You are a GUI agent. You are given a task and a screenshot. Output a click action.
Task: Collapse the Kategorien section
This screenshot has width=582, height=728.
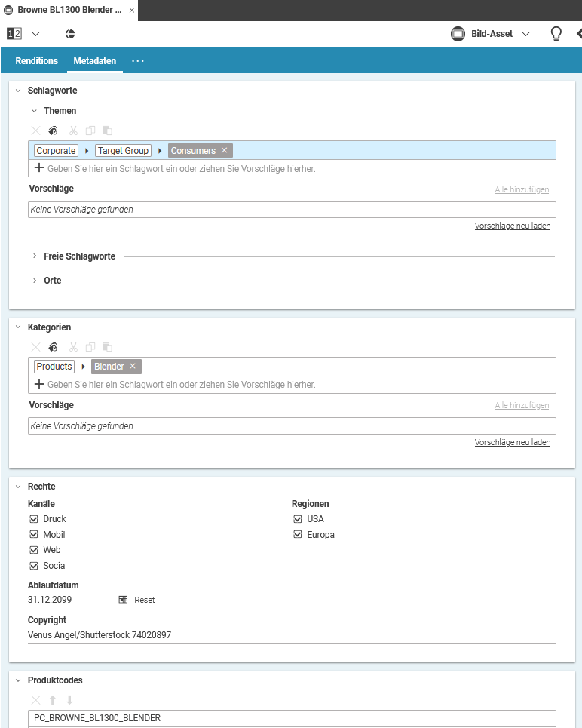point(18,327)
